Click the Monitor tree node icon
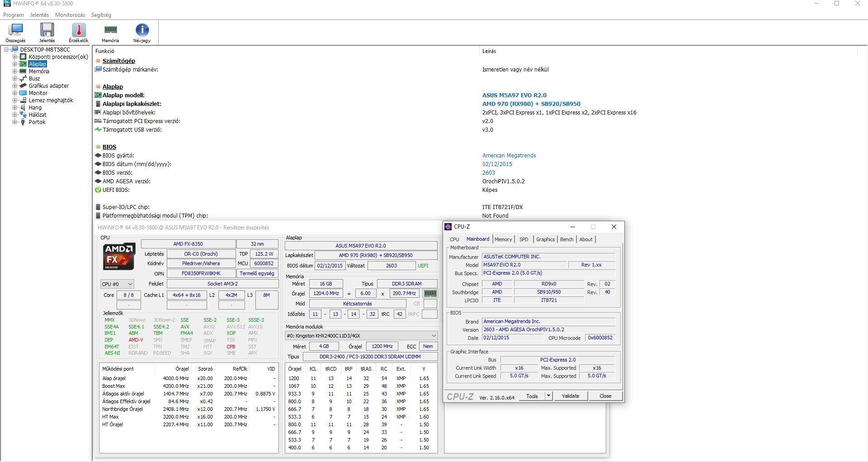This screenshot has height=462, width=868. [23, 93]
